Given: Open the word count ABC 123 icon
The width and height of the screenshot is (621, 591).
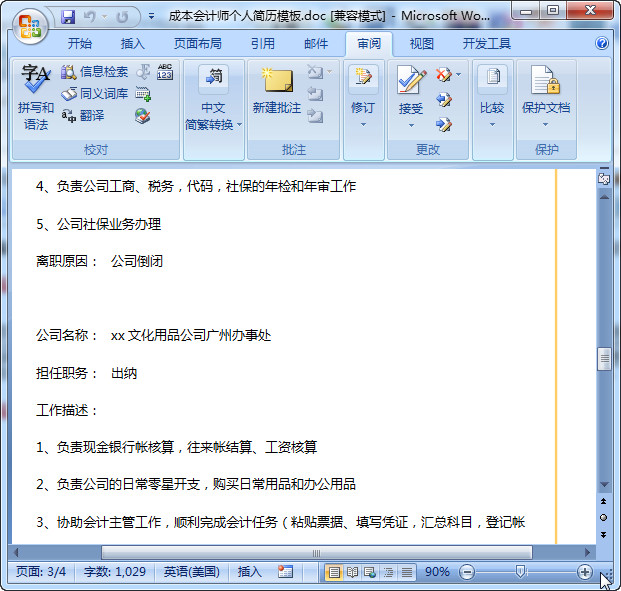Looking at the screenshot, I should pyautogui.click(x=165, y=72).
